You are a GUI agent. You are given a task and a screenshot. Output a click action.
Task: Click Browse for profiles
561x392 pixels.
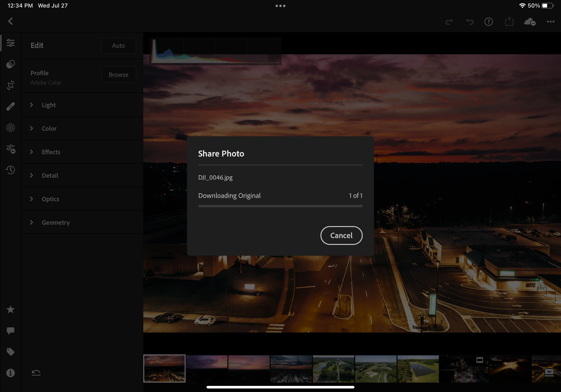(x=118, y=74)
